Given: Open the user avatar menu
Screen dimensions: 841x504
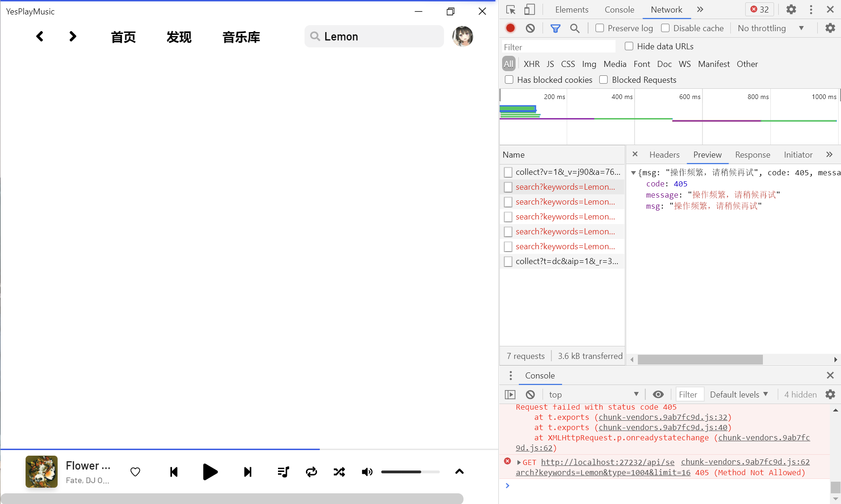Looking at the screenshot, I should point(463,36).
